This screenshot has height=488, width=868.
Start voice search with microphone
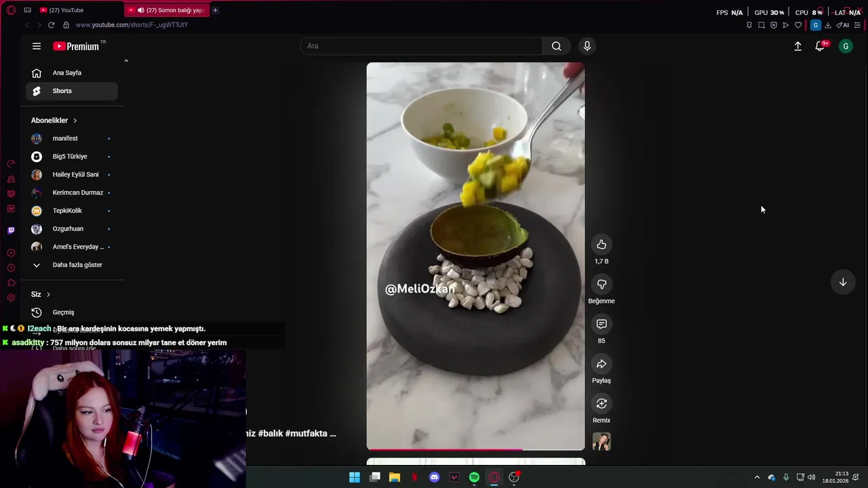click(x=587, y=46)
